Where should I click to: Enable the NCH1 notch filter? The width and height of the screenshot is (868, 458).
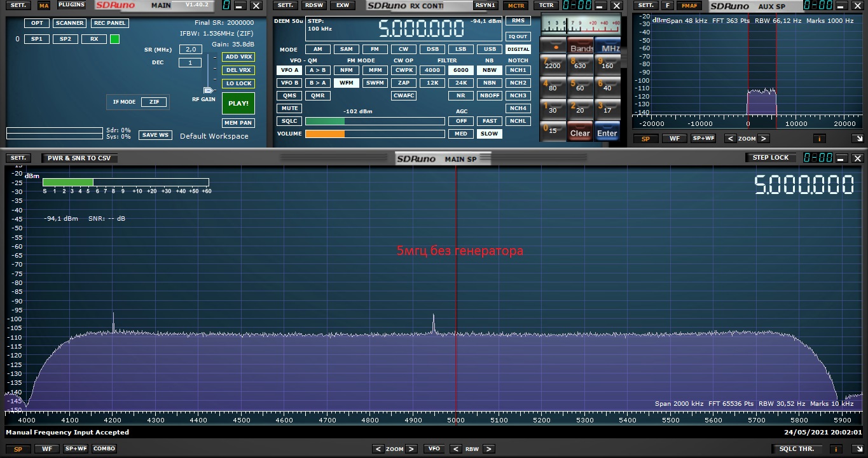[x=518, y=70]
